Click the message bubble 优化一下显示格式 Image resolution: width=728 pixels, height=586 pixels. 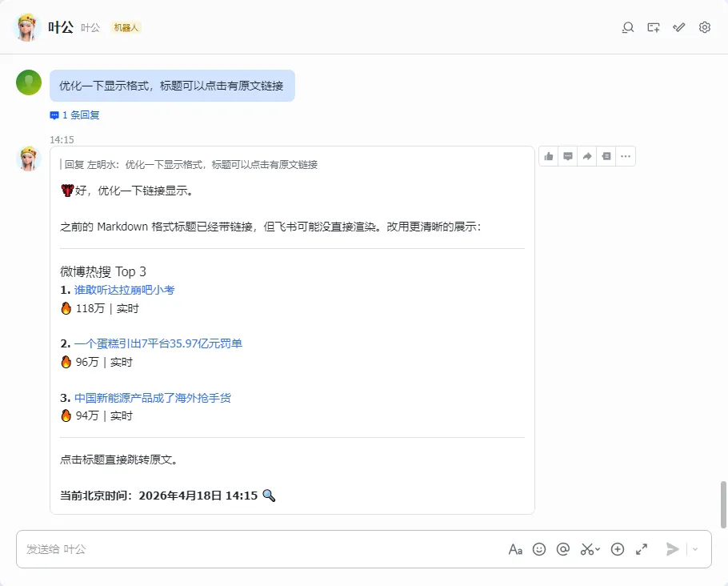pyautogui.click(x=172, y=86)
